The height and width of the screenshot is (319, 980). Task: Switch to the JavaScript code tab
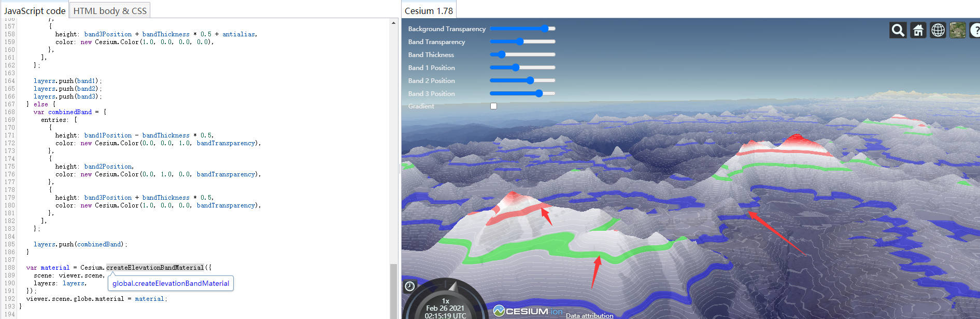click(x=35, y=10)
